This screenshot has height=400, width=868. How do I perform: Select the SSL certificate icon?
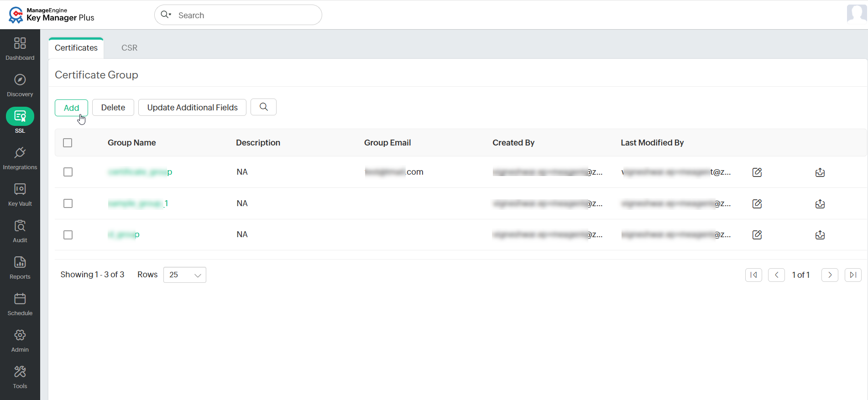(20, 116)
